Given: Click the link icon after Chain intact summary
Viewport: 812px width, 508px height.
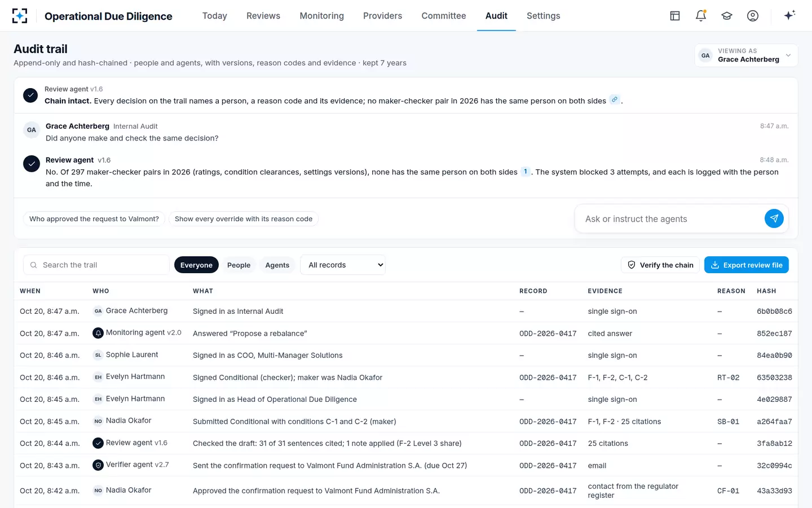Looking at the screenshot, I should [x=615, y=100].
